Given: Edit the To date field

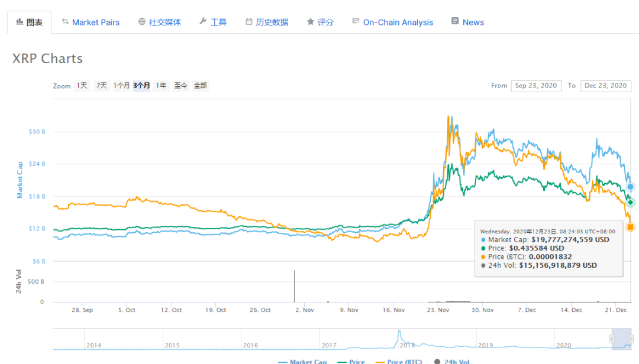Looking at the screenshot, I should click(605, 86).
